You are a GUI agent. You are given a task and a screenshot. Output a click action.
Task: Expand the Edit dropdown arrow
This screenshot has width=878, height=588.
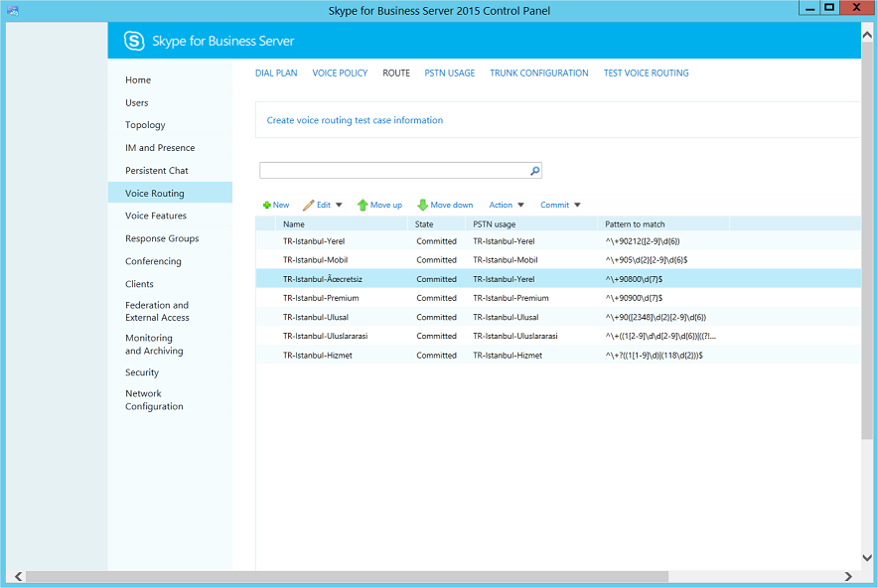[339, 206]
